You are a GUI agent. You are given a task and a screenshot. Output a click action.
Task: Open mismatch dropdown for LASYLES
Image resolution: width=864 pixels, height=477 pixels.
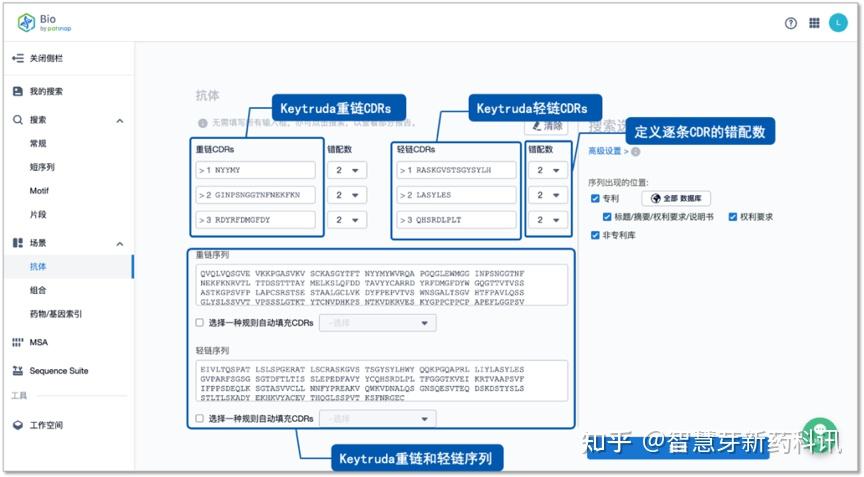[x=548, y=195]
